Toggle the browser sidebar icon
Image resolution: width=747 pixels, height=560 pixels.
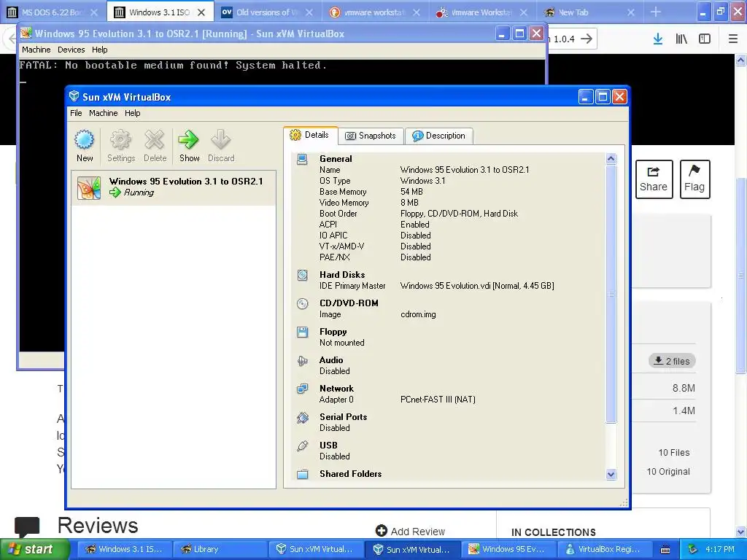pos(705,39)
